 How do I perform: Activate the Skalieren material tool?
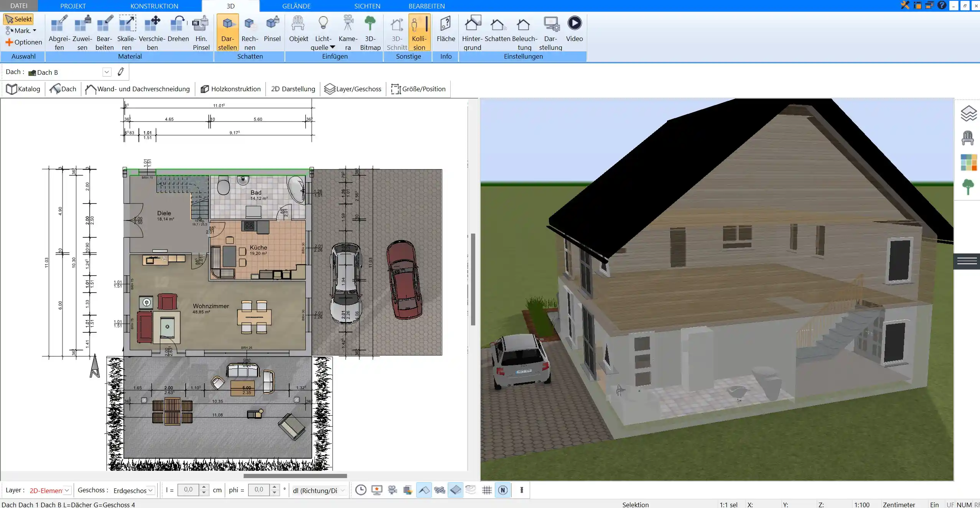127,33
